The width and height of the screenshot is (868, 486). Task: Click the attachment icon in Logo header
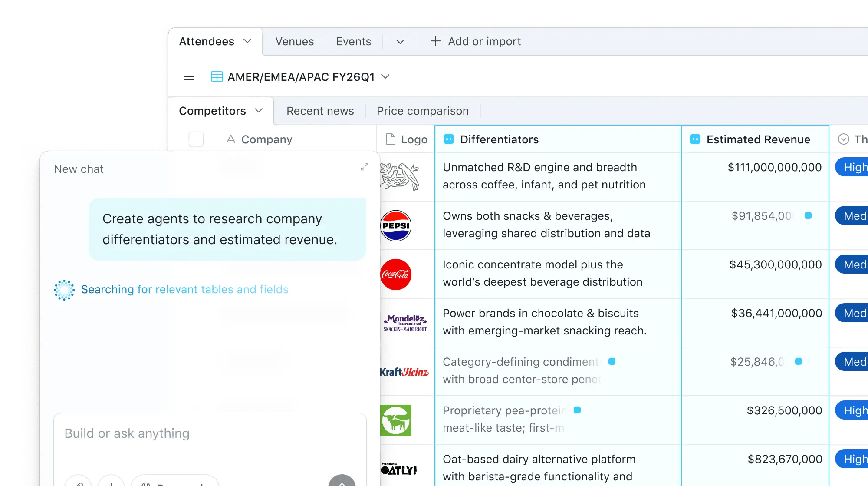(391, 139)
